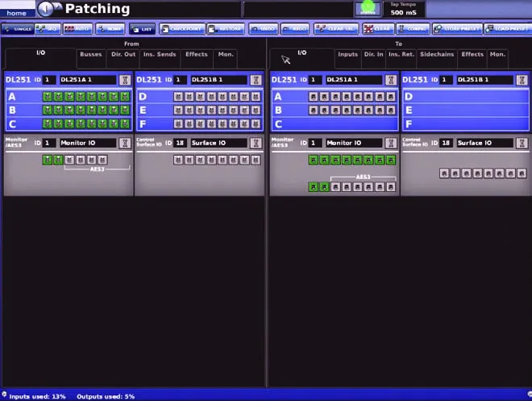Viewport: 532px width, 401px height.
Task: Undo the last patching action
Action: [x=264, y=29]
